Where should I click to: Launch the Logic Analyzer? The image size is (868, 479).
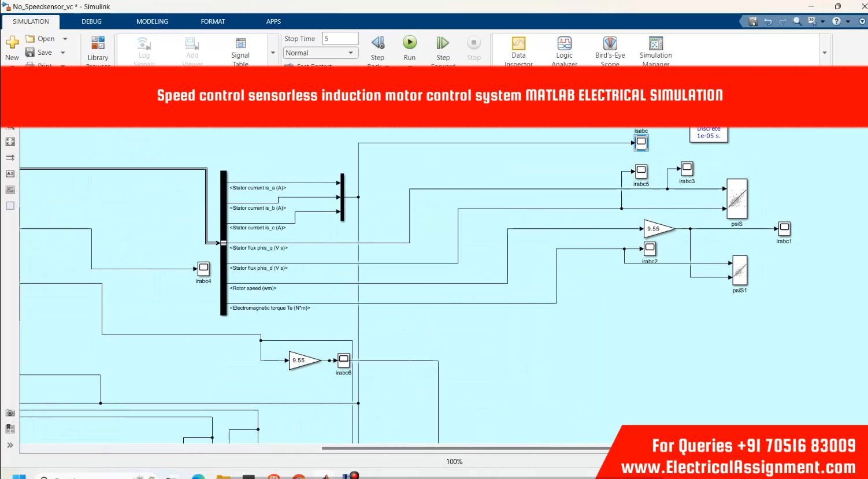tap(564, 44)
